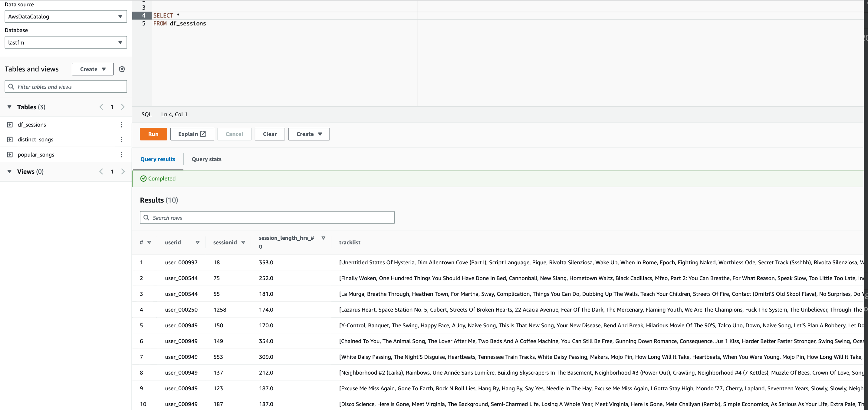Collapse the Tables section triangle
Screen dimensions: 868x410
coord(9,107)
